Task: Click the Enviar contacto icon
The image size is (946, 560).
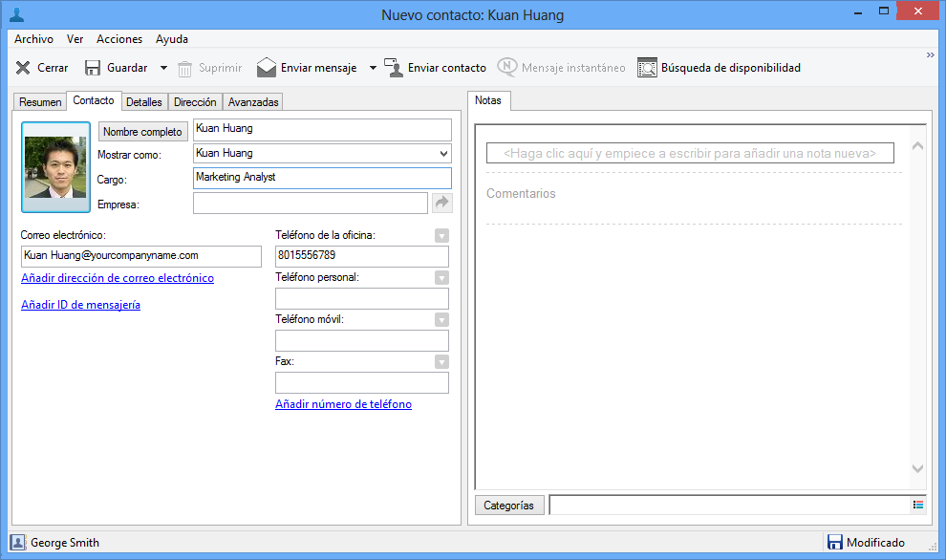Action: point(394,68)
